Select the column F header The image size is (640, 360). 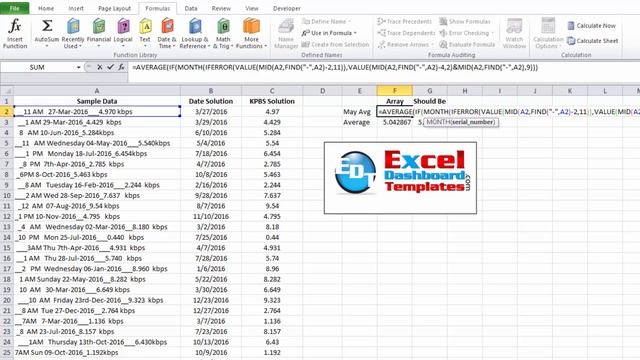[x=395, y=91]
